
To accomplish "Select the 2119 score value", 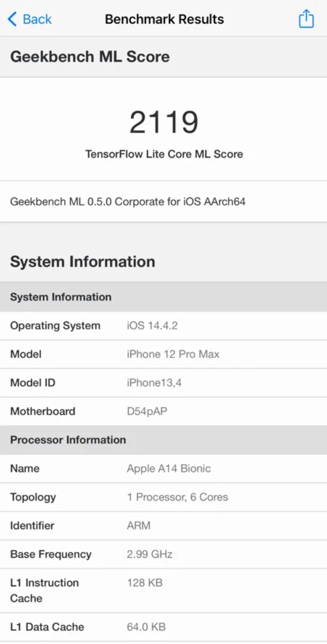I will click(x=164, y=122).
